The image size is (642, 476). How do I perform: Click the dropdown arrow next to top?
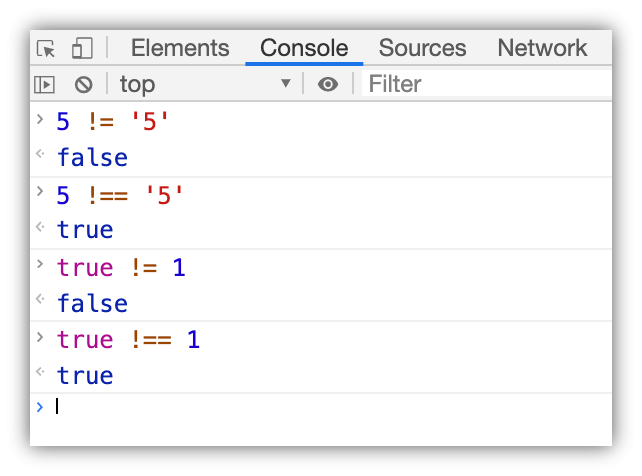[x=286, y=84]
